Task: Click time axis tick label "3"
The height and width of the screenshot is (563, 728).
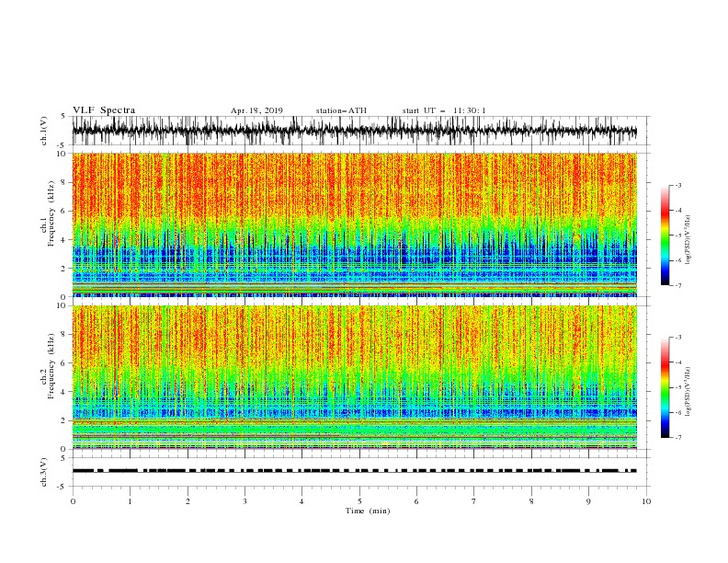Action: point(245,501)
